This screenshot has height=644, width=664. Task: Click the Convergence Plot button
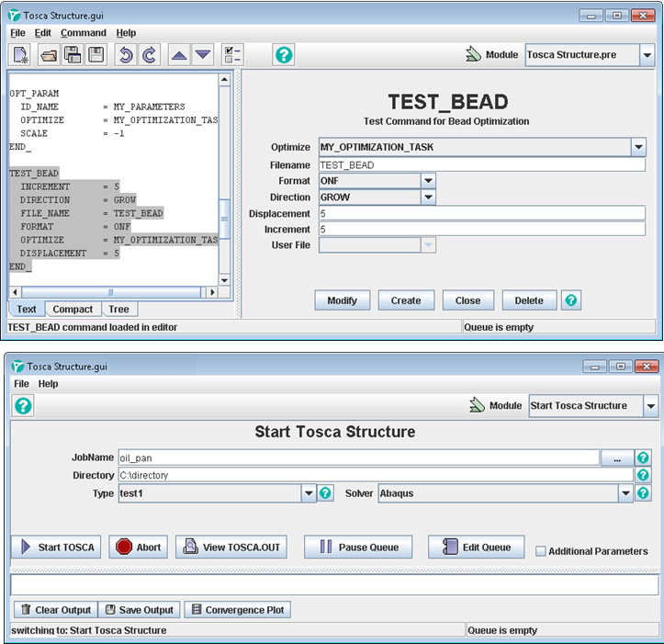tap(238, 610)
